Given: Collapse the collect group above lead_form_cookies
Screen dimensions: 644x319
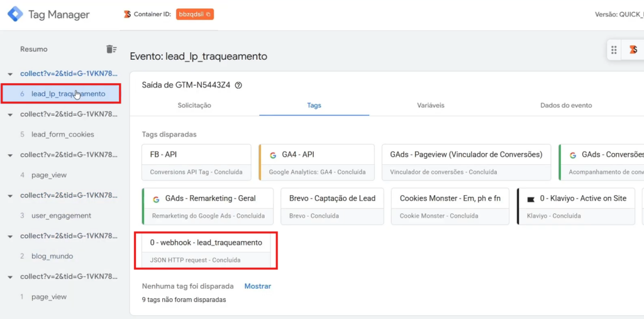Looking at the screenshot, I should (10, 115).
